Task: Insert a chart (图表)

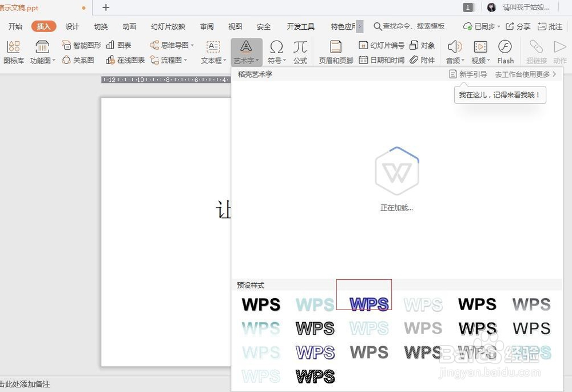Action: click(x=118, y=45)
